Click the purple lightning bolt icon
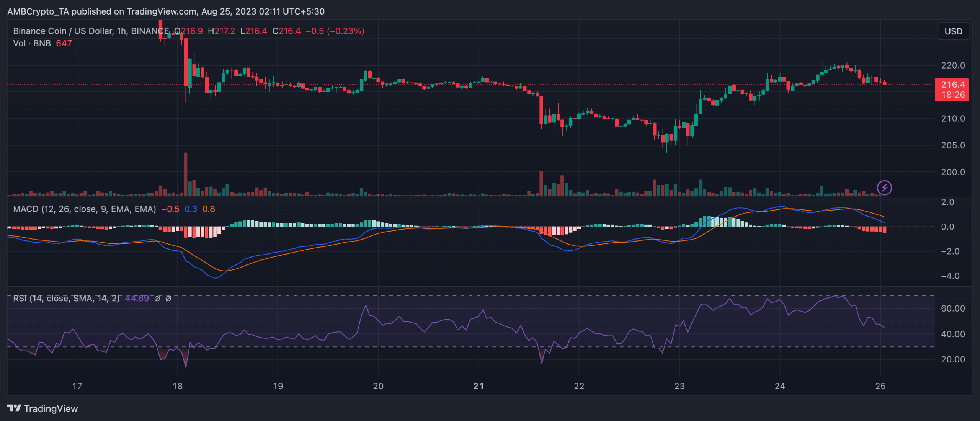The height and width of the screenshot is (421, 980). [884, 188]
